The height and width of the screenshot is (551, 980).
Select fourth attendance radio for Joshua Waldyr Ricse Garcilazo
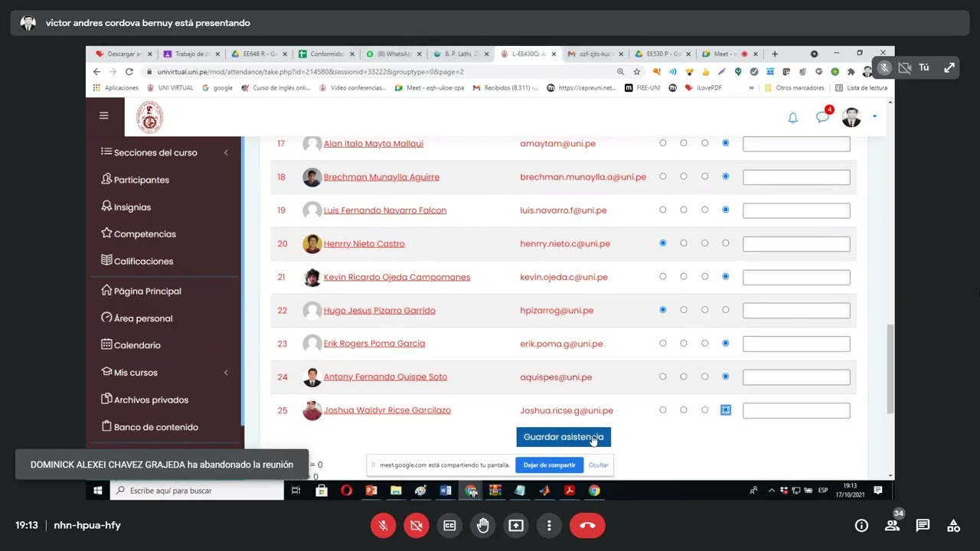(726, 410)
